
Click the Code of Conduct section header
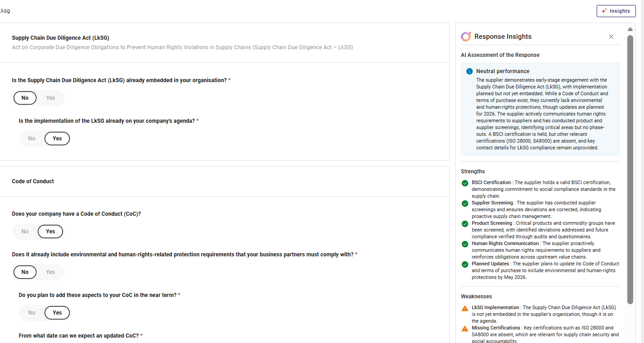click(33, 181)
